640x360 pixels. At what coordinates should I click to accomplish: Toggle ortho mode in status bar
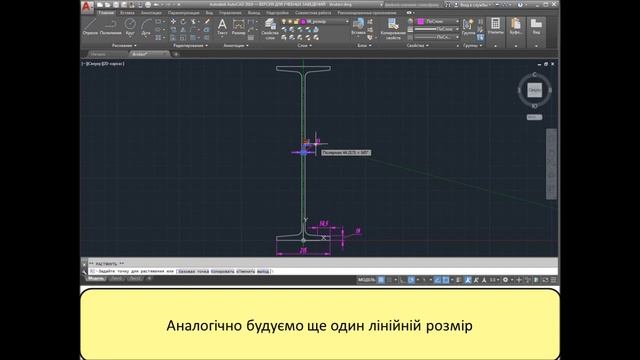(x=402, y=280)
